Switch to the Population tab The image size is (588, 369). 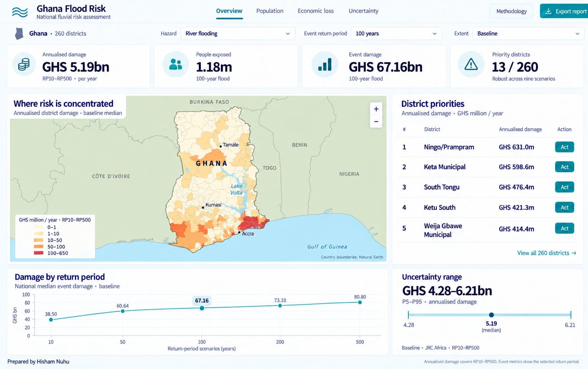[270, 11]
